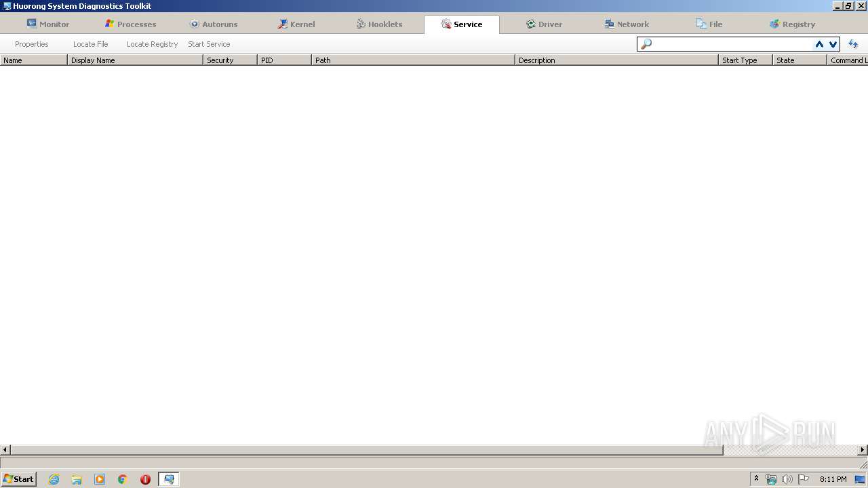Image resolution: width=868 pixels, height=488 pixels.
Task: Click the network tray icon
Action: (771, 479)
